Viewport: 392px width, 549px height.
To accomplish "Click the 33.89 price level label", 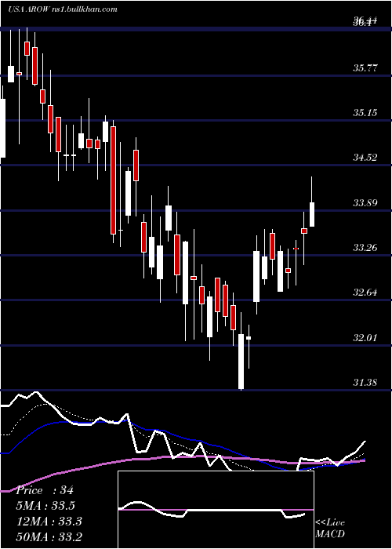I will (x=365, y=202).
